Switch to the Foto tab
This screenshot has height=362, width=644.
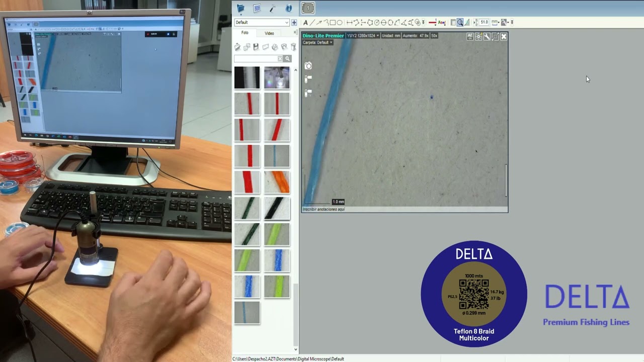[x=245, y=33]
